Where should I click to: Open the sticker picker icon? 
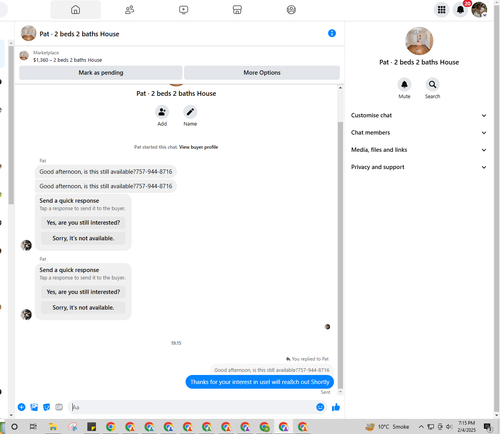pos(47,407)
